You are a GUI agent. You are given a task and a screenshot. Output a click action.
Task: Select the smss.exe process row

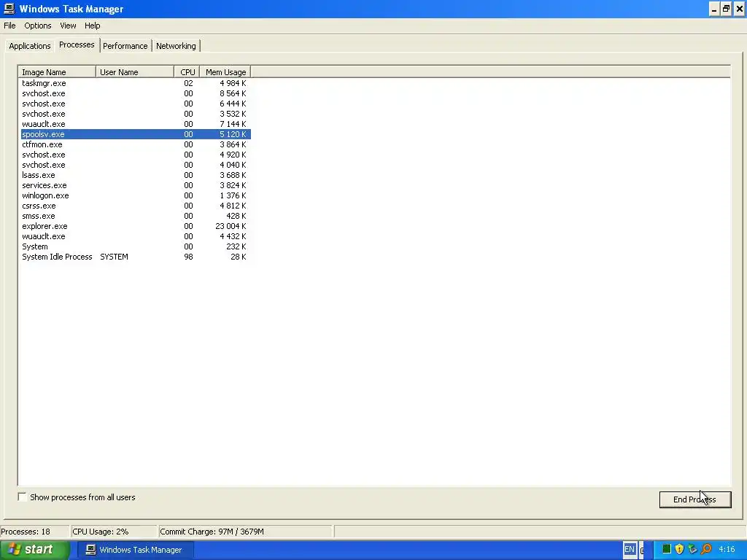(136, 216)
